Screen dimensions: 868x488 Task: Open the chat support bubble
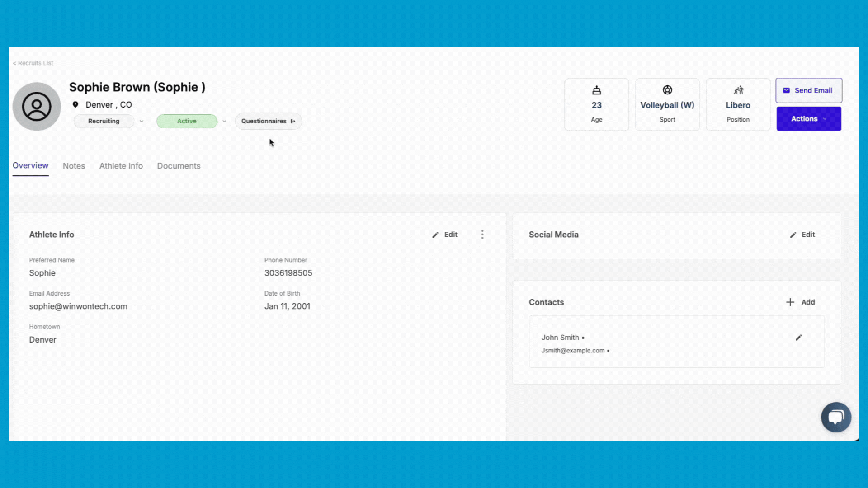click(836, 417)
